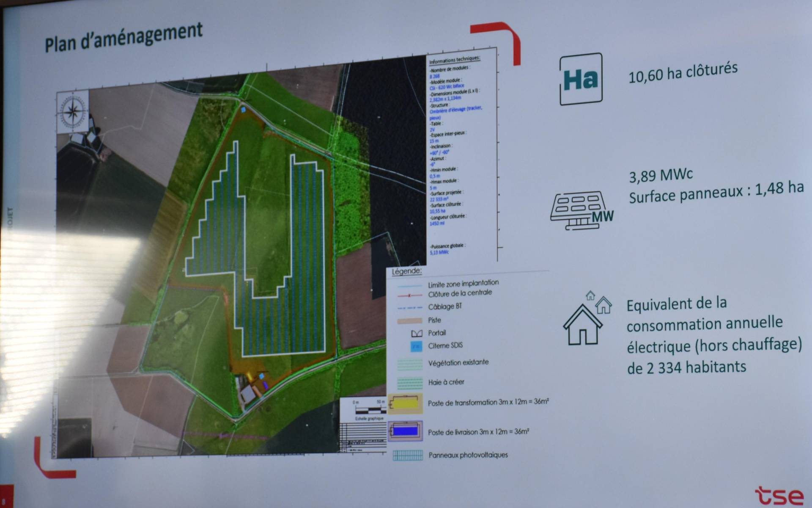Click the tse logo
This screenshot has height=508, width=812.
779,495
